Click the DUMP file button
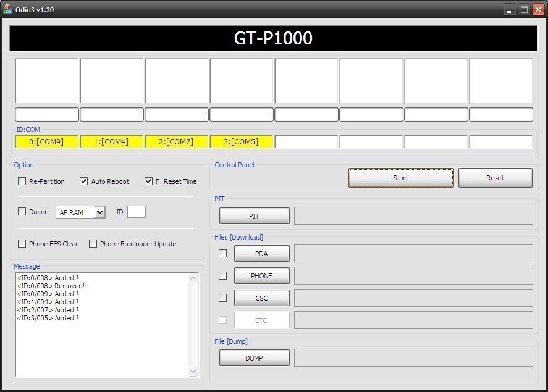 [255, 358]
